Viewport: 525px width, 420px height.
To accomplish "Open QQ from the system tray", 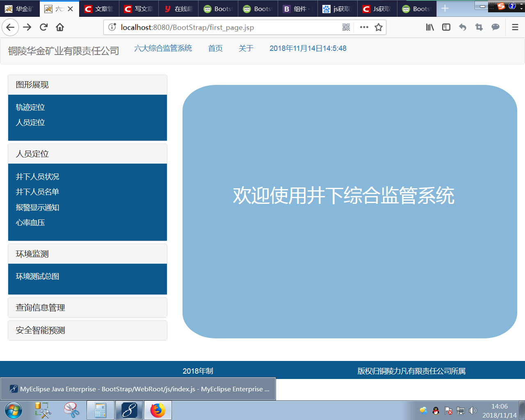I will (436, 410).
